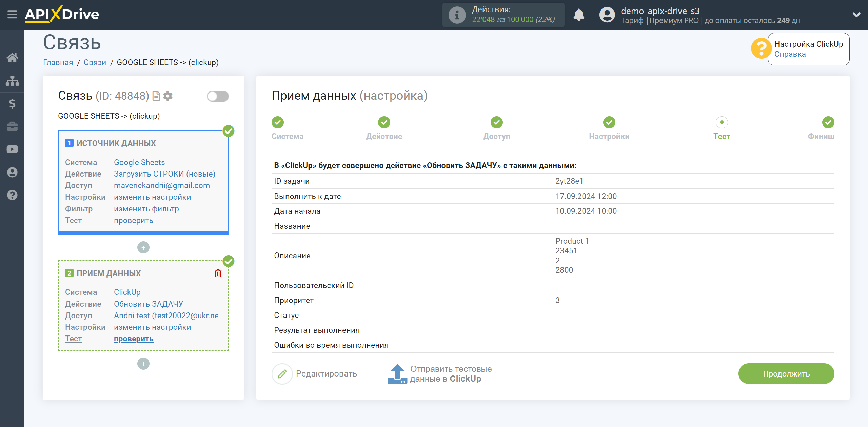Click the user avatar icon
The width and height of the screenshot is (868, 427).
pos(607,15)
